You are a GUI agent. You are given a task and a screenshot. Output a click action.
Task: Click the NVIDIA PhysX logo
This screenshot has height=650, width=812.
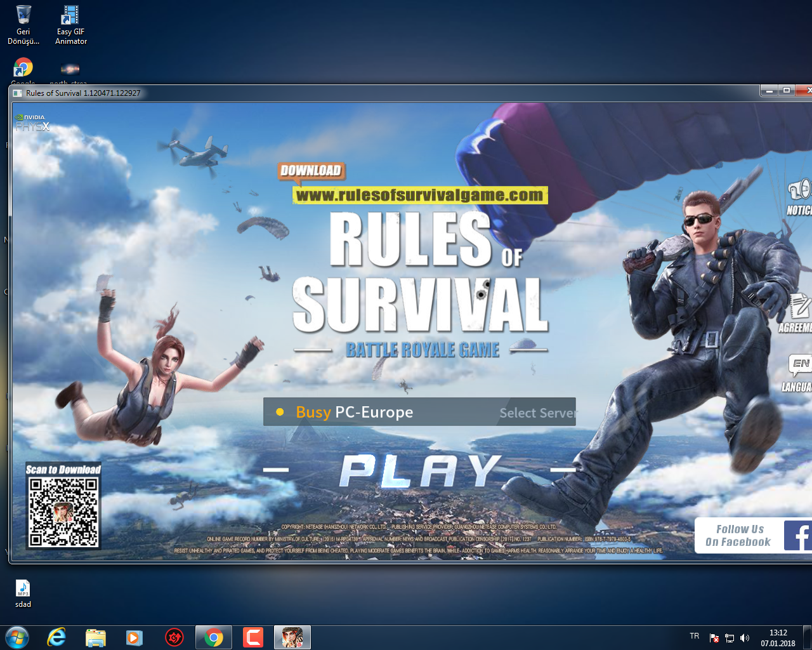coord(32,123)
